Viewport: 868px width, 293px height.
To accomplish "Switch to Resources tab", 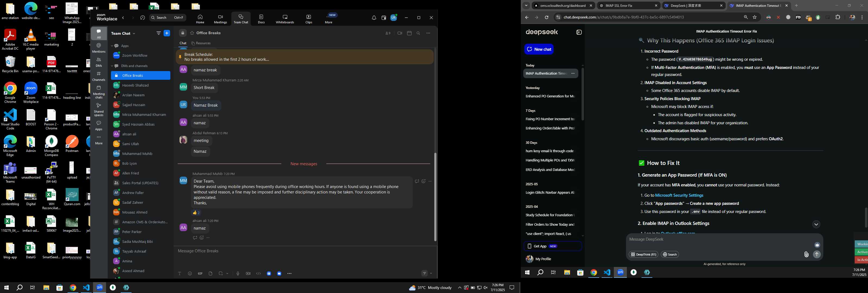I will (x=201, y=43).
